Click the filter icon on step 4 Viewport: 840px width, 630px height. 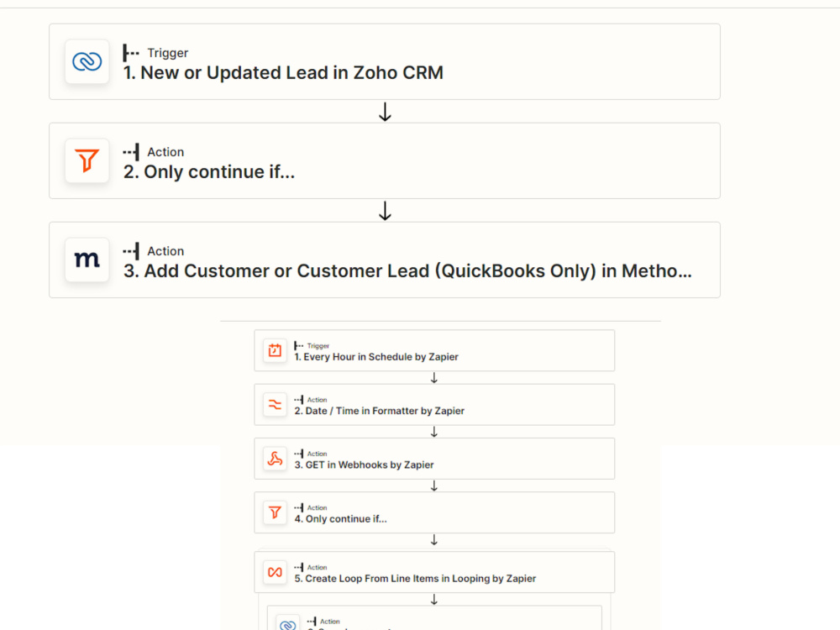coord(275,512)
